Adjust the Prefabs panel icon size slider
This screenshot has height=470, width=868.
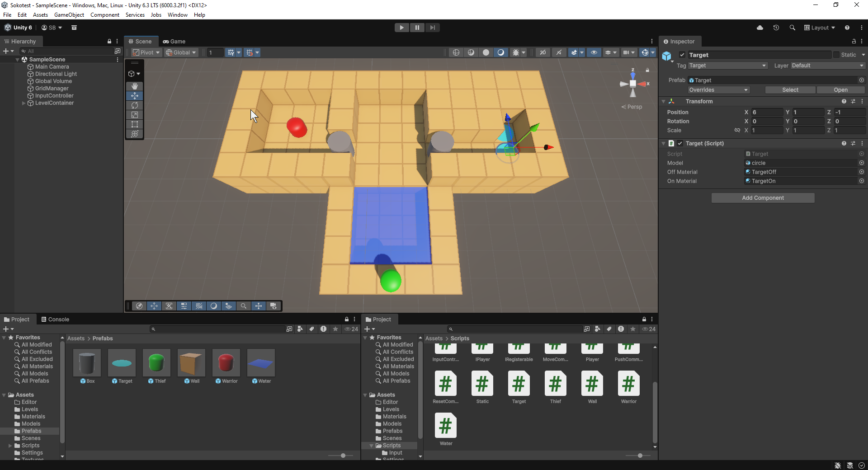[343, 456]
